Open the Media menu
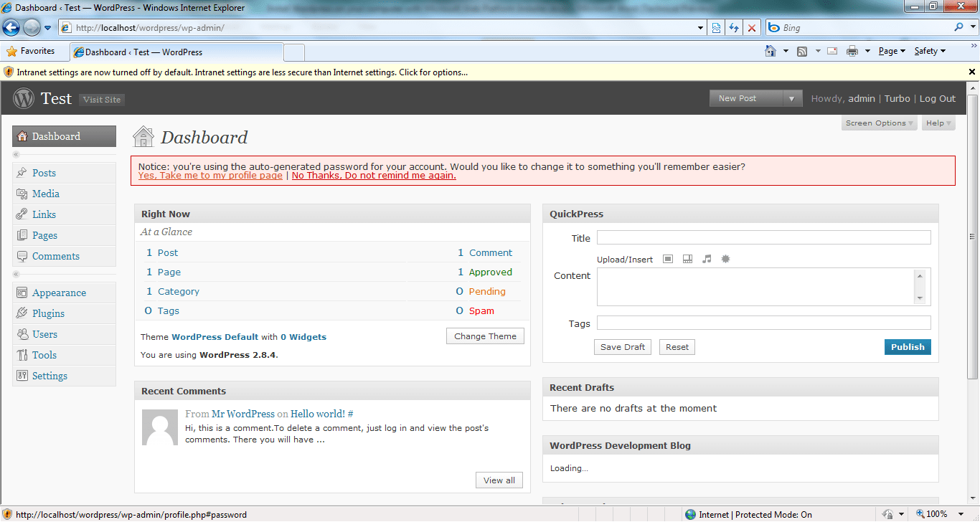Viewport: 980px width, 522px height. tap(64, 194)
